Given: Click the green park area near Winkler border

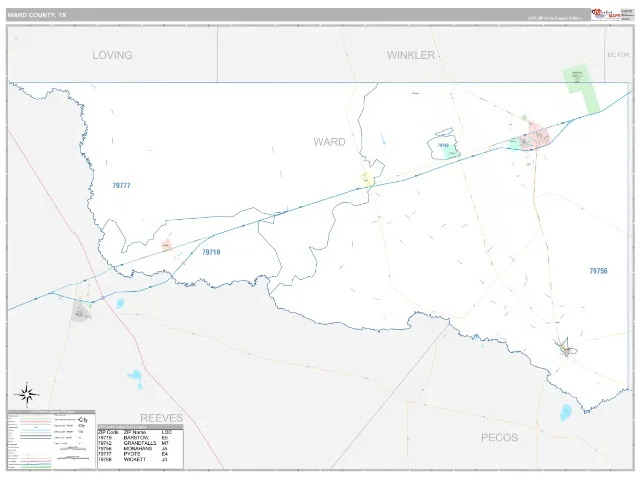Looking at the screenshot, I should (x=581, y=87).
